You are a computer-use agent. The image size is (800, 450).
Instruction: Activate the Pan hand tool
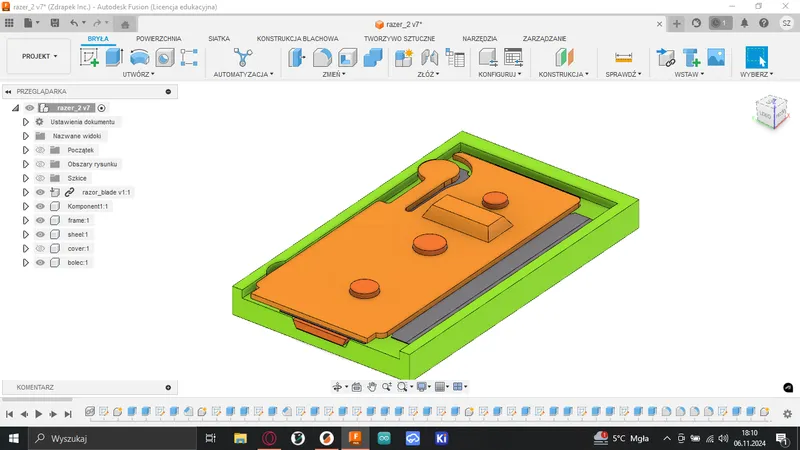click(372, 386)
